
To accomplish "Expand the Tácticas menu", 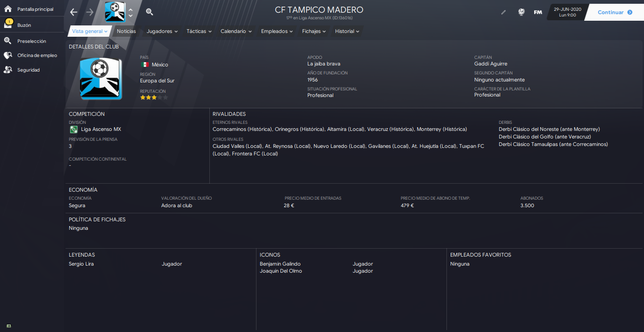I will coord(199,31).
